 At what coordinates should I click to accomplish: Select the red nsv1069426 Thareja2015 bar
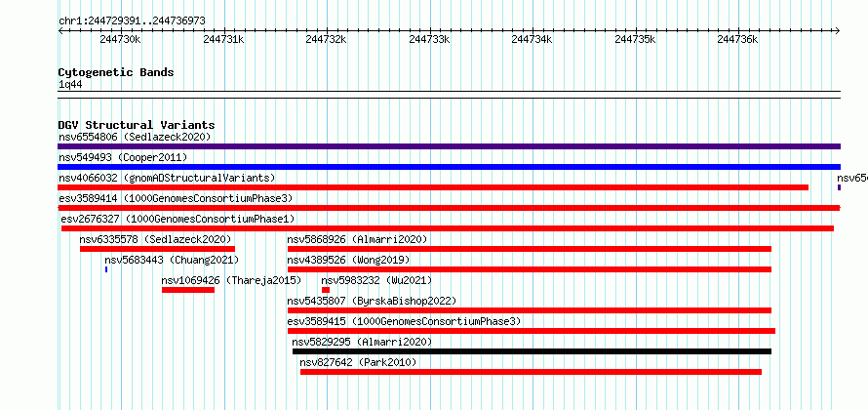point(188,290)
